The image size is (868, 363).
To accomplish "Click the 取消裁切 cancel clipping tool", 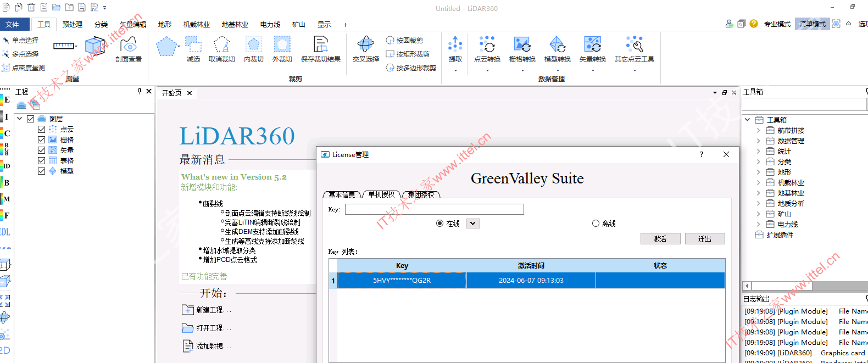I will pos(222,49).
